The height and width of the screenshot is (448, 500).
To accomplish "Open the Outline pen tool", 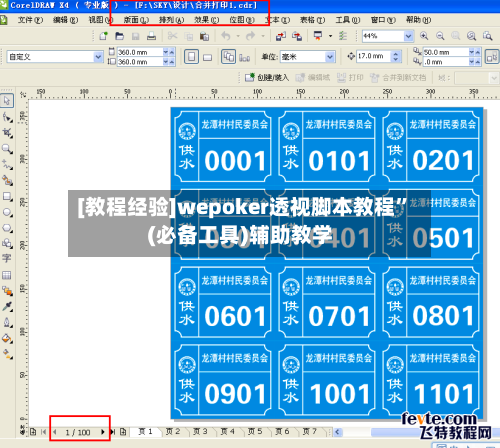I will click(x=7, y=322).
